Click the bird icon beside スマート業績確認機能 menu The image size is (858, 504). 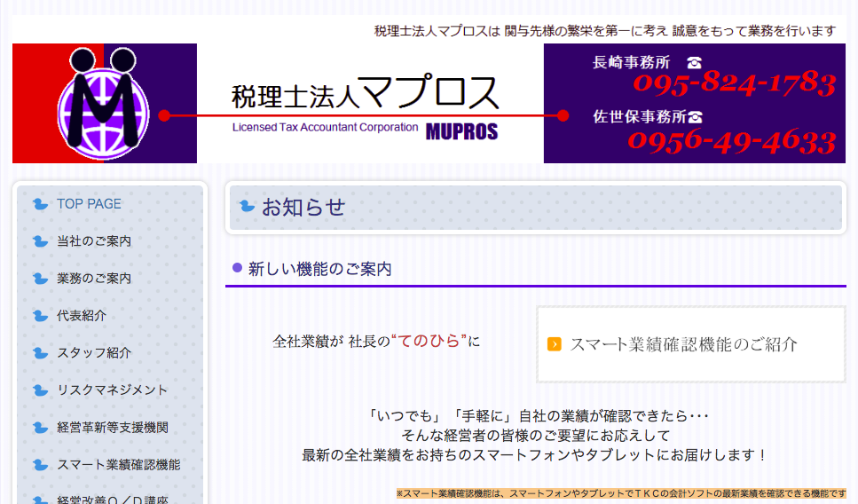(40, 465)
